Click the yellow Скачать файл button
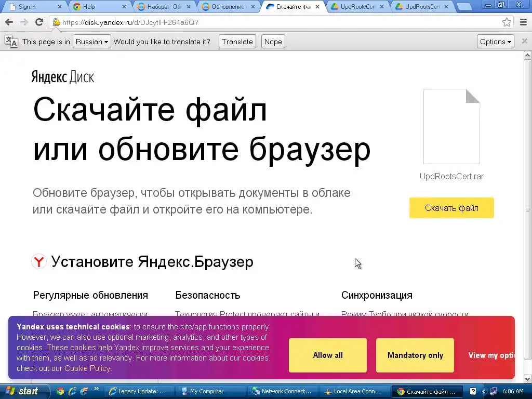Viewport: 532px width, 399px height. (451, 208)
